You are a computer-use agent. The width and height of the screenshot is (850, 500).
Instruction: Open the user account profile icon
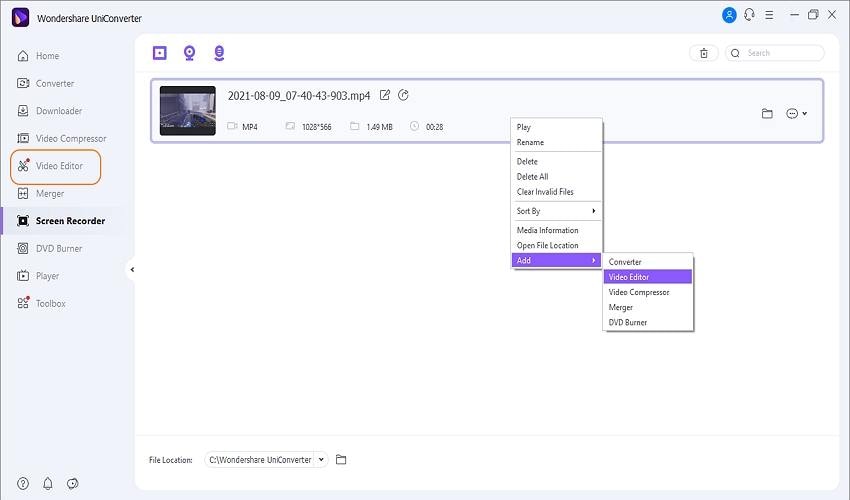tap(729, 15)
